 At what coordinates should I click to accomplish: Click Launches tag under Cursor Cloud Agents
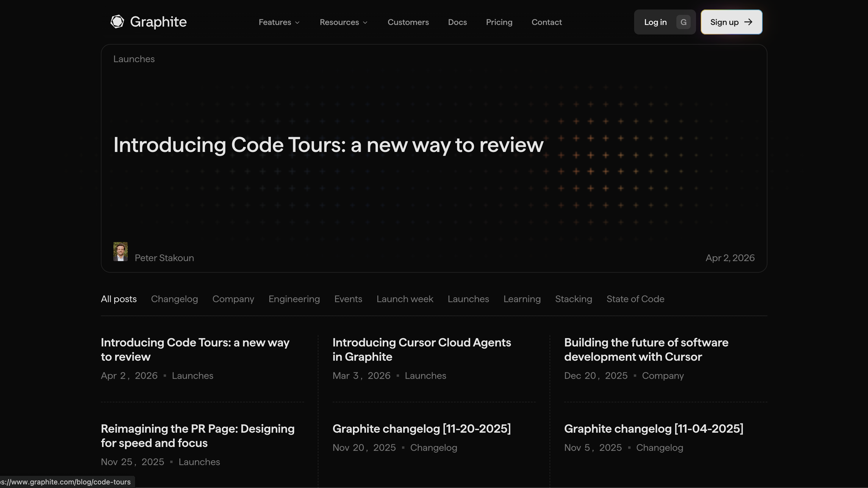tap(425, 376)
